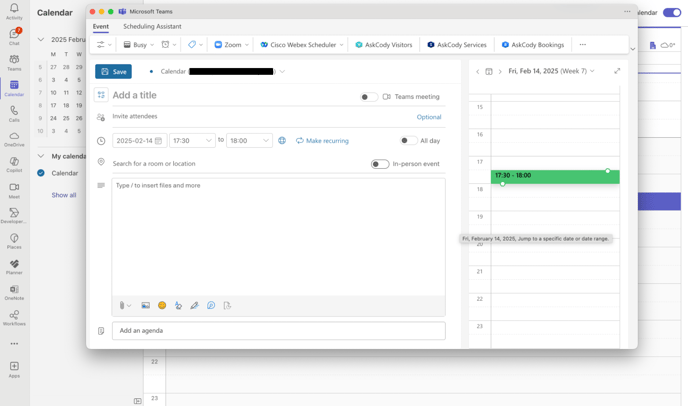Toggle the All day switch
The image size is (688, 406).
(408, 140)
